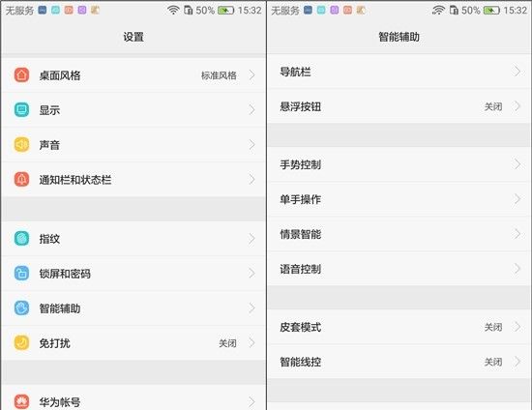This screenshot has height=410, width=532.
Task: Tap the red Huawei logo icon for 华为帐号
Action: 21,402
